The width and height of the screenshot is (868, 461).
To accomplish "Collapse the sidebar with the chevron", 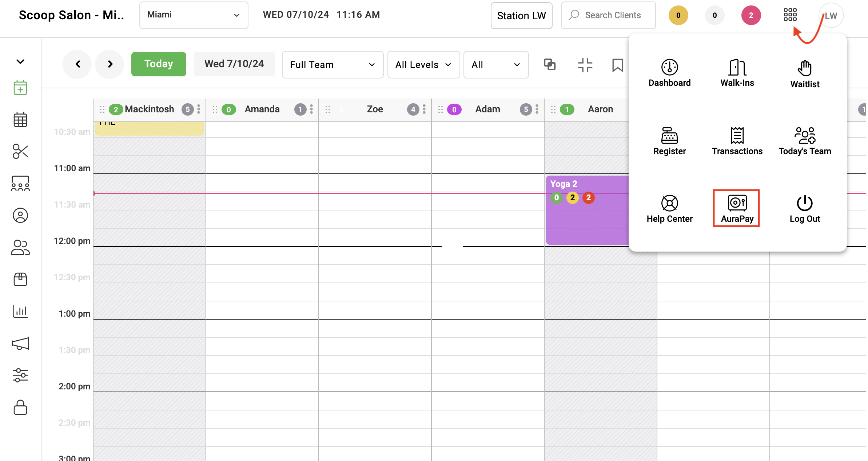I will pyautogui.click(x=20, y=61).
